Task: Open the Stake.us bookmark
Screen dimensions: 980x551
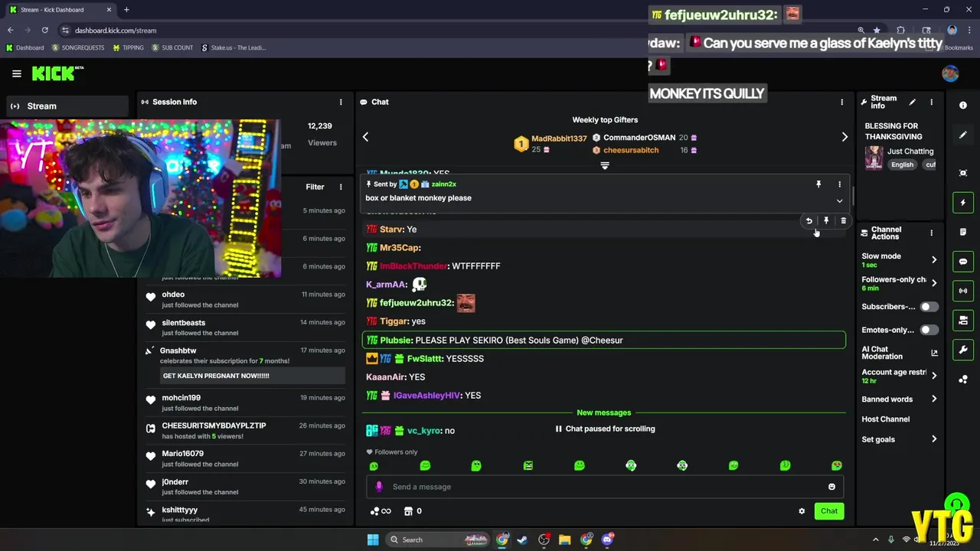Action: point(234,47)
